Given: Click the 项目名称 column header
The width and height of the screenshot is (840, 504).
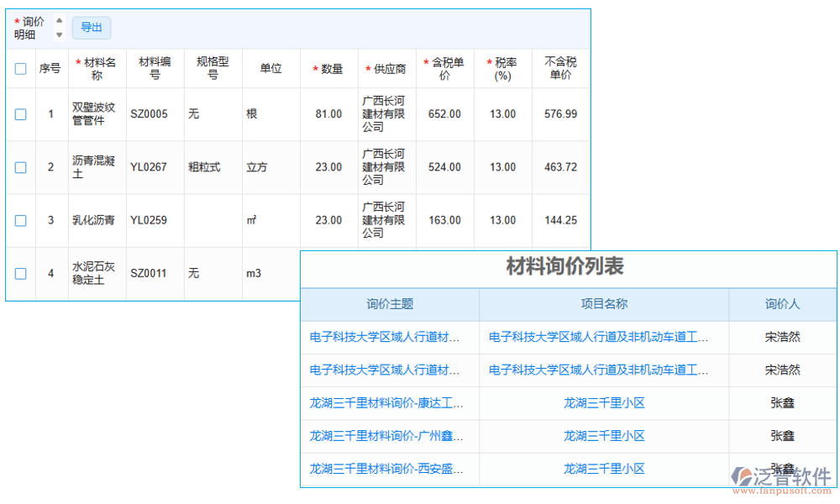Looking at the screenshot, I should click(606, 305).
